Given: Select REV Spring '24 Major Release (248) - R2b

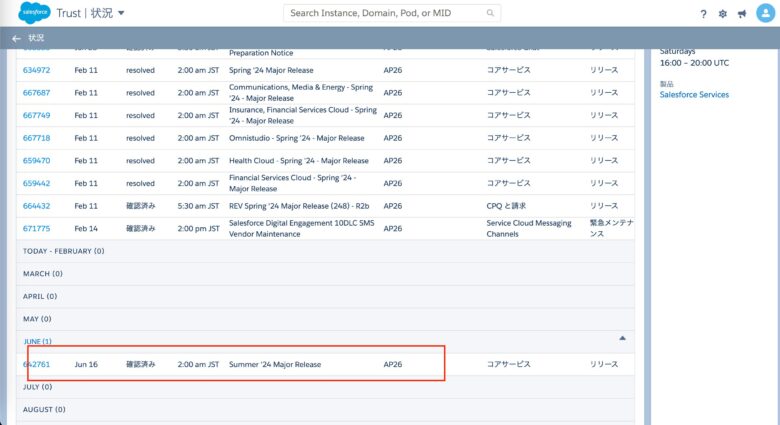Looking at the screenshot, I should (299, 206).
